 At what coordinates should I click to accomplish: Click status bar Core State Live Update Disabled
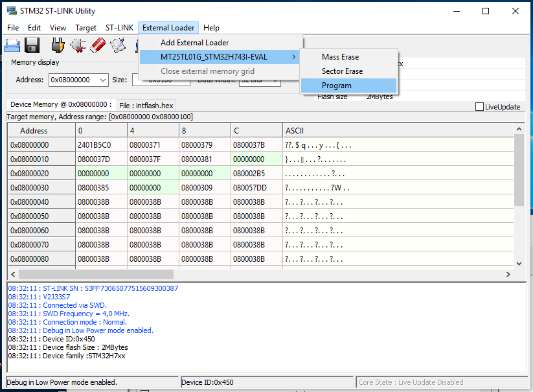(442, 382)
